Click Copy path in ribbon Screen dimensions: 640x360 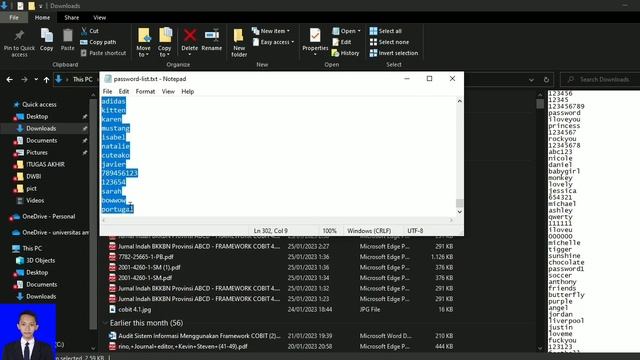tap(98, 42)
